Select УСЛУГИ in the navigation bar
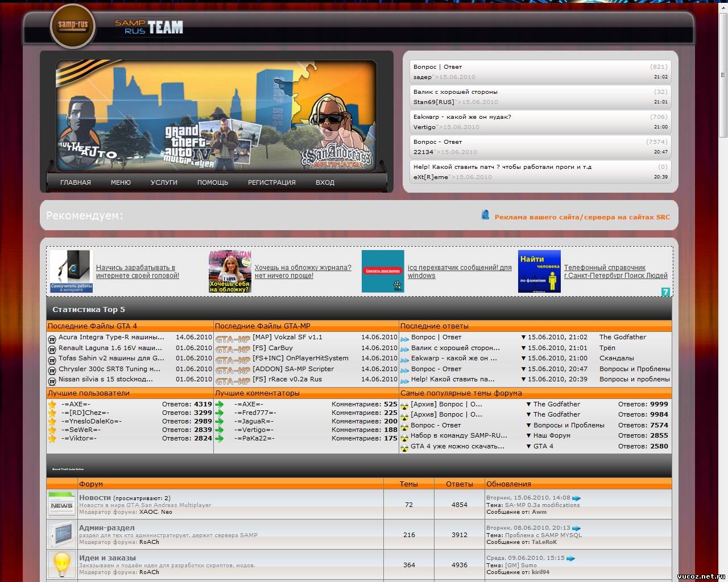 164,182
